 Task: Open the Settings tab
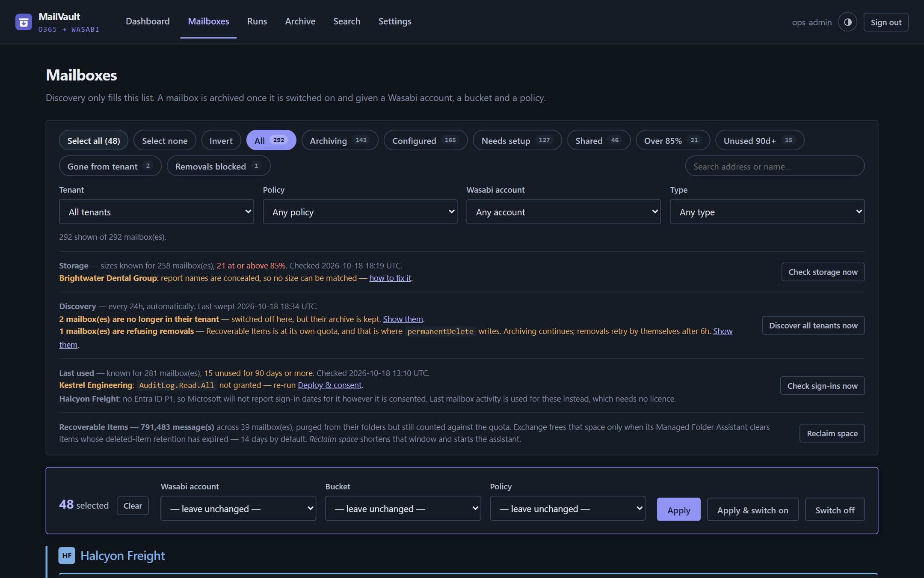coord(395,21)
